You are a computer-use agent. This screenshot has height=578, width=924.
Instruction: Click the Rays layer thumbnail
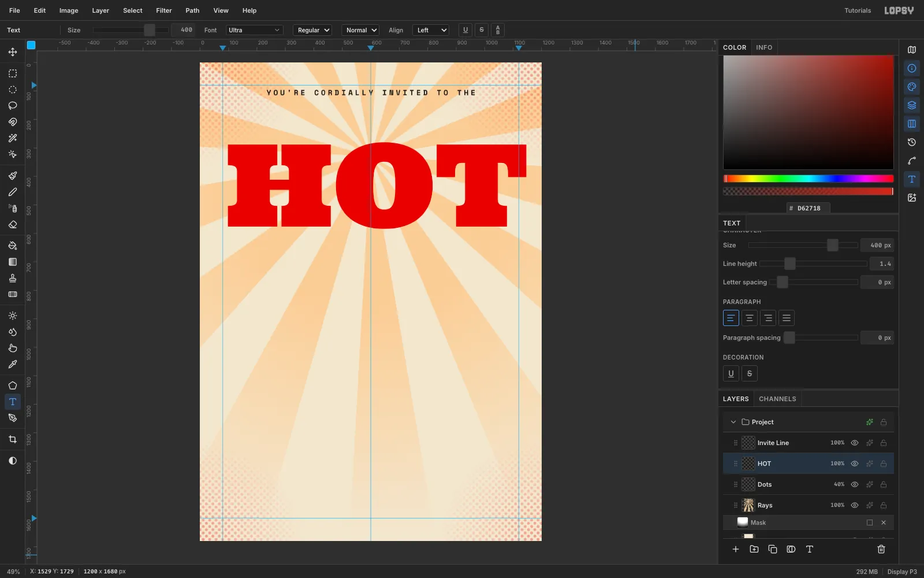pyautogui.click(x=748, y=505)
